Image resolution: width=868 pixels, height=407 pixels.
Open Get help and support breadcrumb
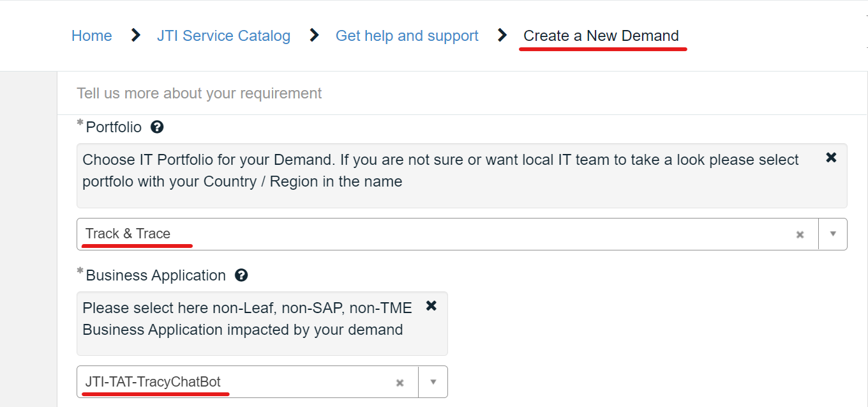tap(407, 36)
